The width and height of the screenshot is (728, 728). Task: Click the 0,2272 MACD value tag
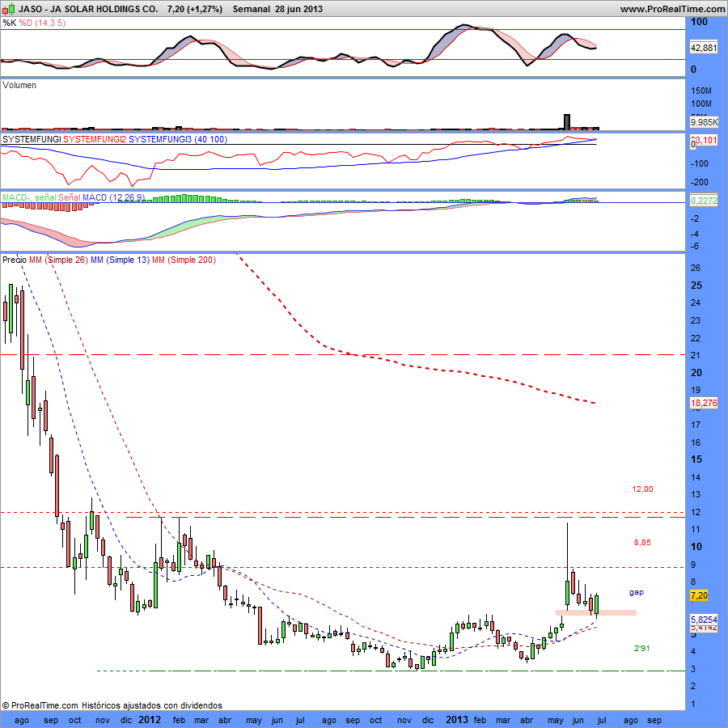click(704, 201)
